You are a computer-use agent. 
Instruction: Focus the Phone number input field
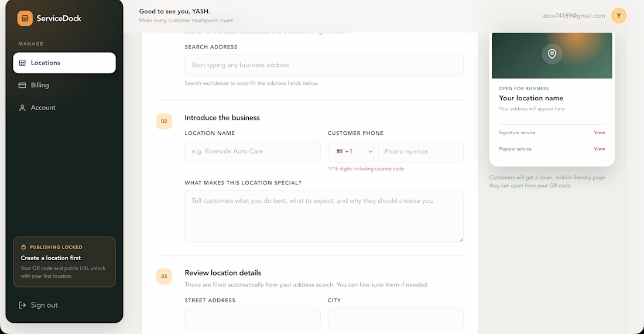[x=420, y=151]
